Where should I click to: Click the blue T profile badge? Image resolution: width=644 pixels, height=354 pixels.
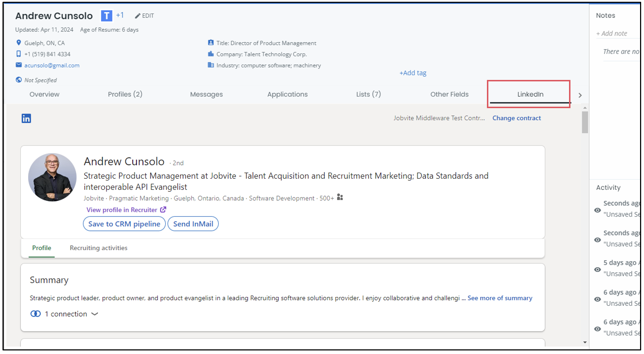click(x=106, y=16)
